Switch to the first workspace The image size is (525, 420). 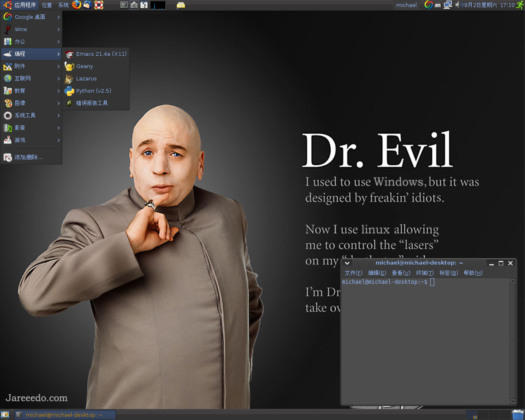472,415
